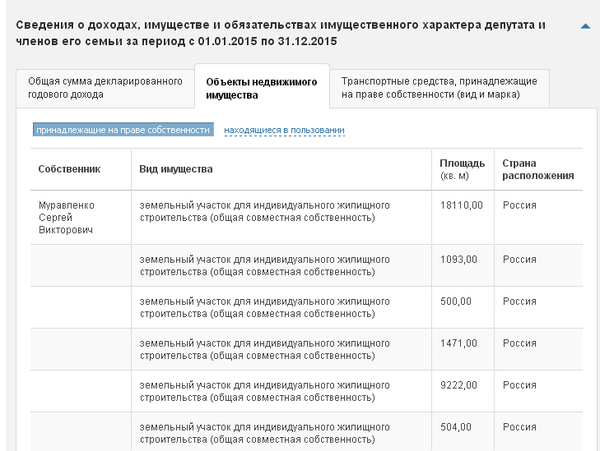Image resolution: width=600 pixels, height=451 pixels.
Task: Click the 9222,00 area value
Action: click(459, 385)
